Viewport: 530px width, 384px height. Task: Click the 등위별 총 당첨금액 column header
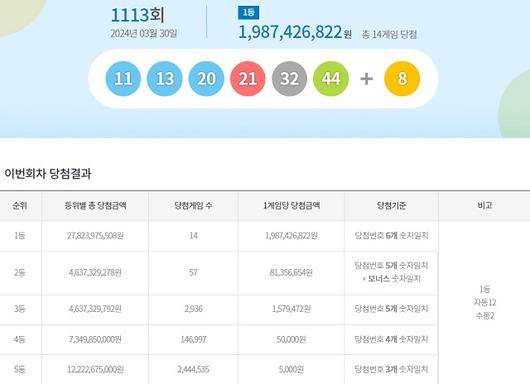[x=95, y=206]
